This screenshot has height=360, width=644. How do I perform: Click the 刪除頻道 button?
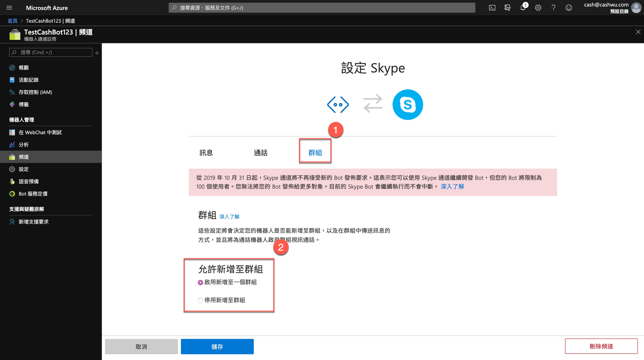point(601,346)
